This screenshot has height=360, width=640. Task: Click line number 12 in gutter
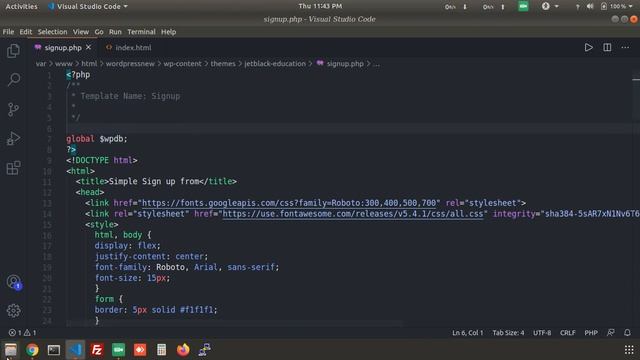tap(47, 192)
